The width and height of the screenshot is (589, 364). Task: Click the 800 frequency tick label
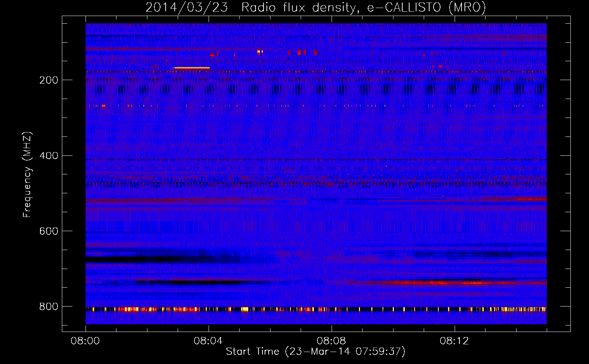pos(49,307)
